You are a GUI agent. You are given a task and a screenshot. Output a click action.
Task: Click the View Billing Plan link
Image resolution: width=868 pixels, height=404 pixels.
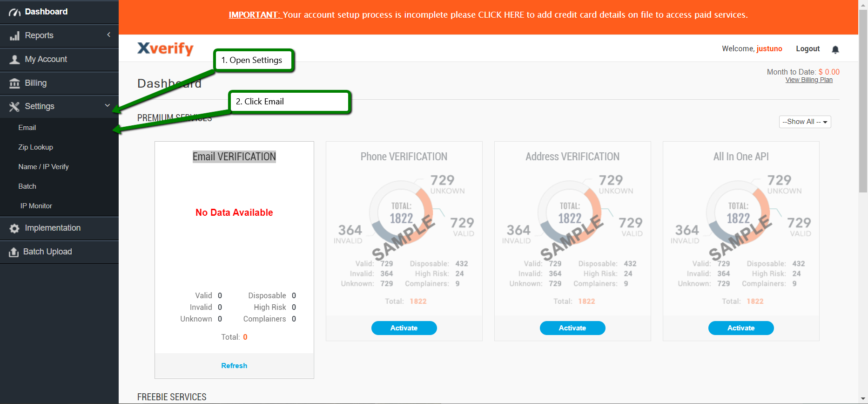click(x=809, y=80)
